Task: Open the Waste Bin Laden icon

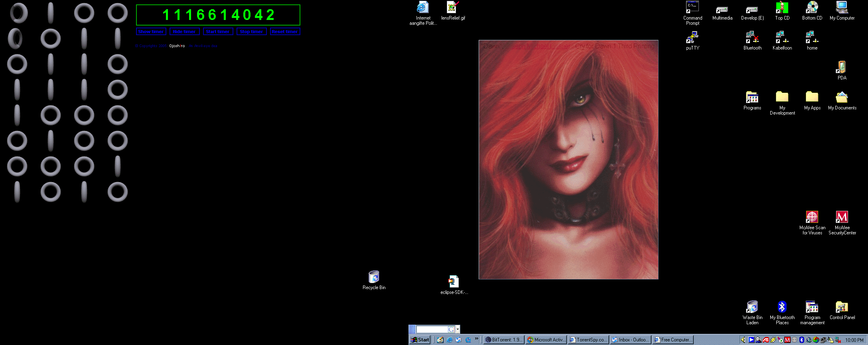Action: tap(752, 313)
